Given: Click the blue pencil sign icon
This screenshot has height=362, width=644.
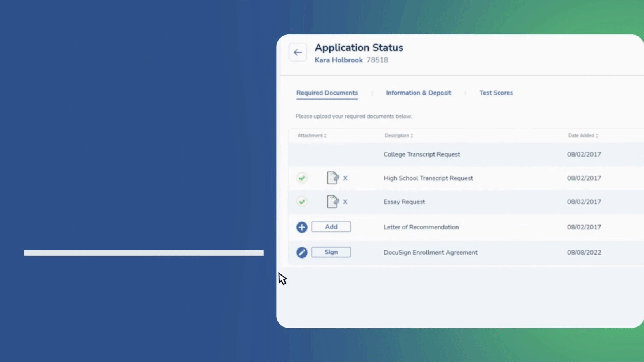Looking at the screenshot, I should click(x=302, y=252).
